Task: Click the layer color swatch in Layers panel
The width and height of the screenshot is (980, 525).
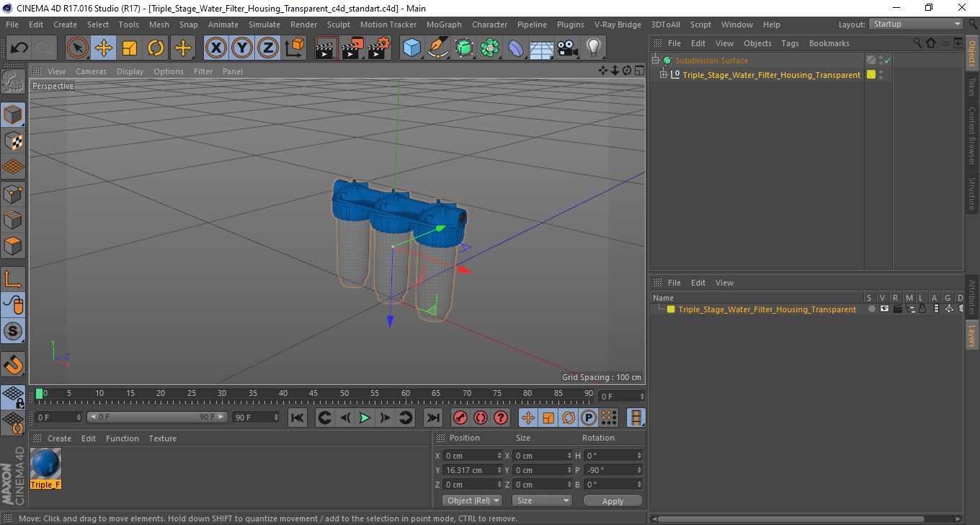Action: [671, 309]
